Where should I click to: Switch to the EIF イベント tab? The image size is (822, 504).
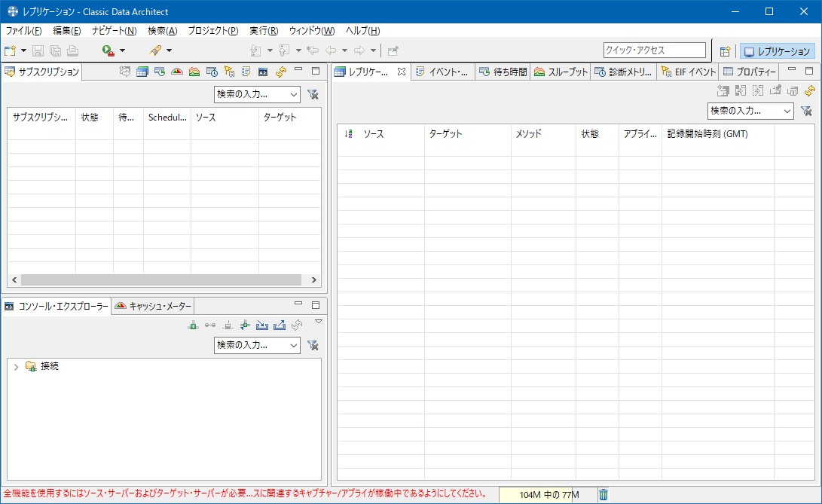point(689,72)
